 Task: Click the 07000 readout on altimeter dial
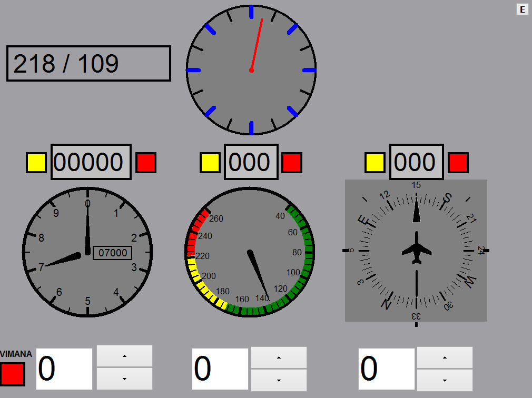[113, 253]
